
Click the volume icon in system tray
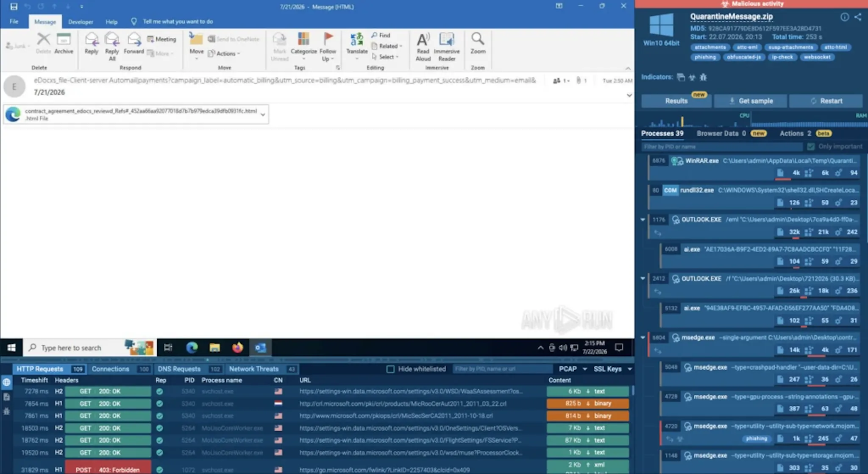click(563, 348)
